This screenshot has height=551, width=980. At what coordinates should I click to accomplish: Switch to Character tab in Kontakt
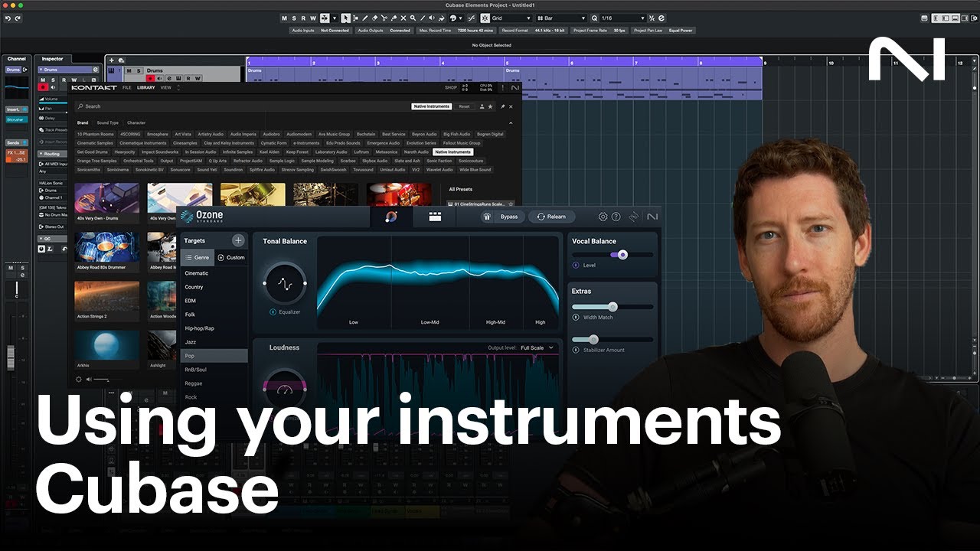tap(136, 122)
